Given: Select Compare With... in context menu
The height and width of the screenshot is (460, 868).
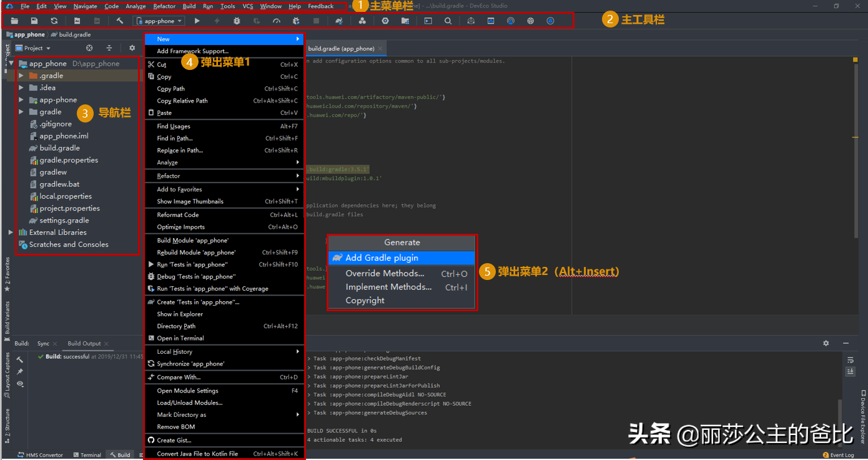Looking at the screenshot, I should point(224,377).
